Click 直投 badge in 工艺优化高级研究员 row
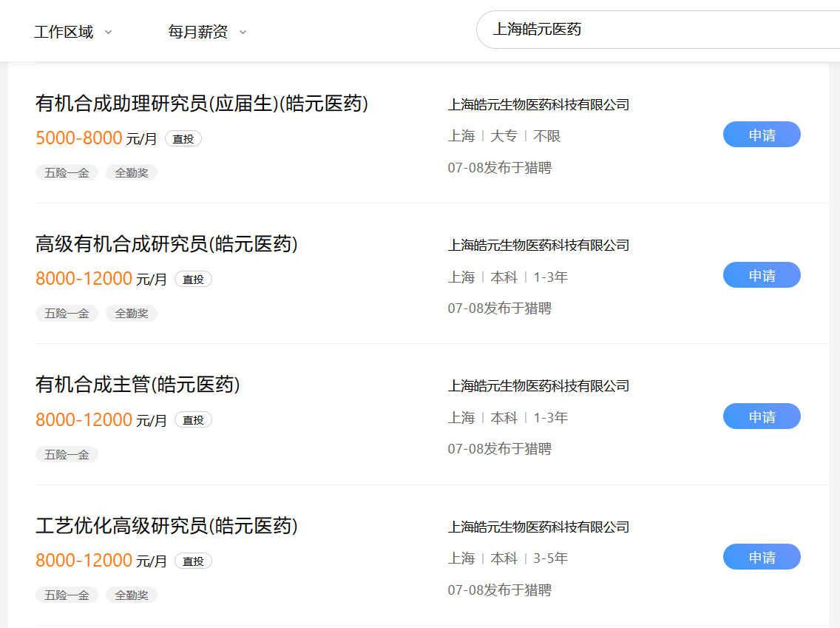840x628 pixels. [x=194, y=561]
